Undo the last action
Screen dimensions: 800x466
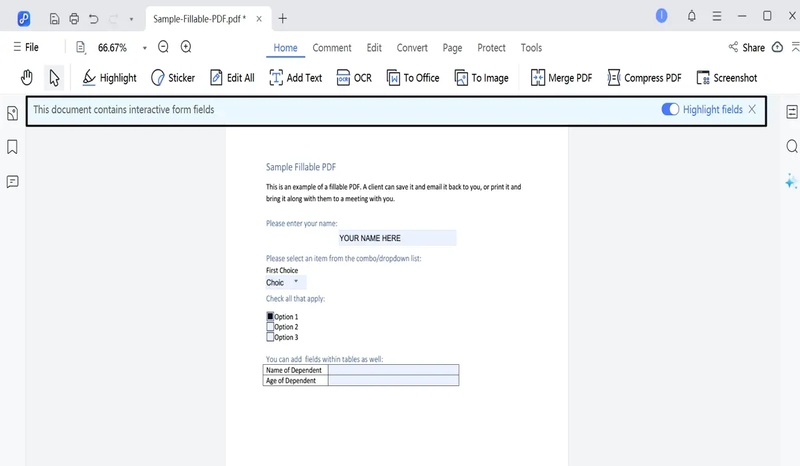[x=93, y=19]
